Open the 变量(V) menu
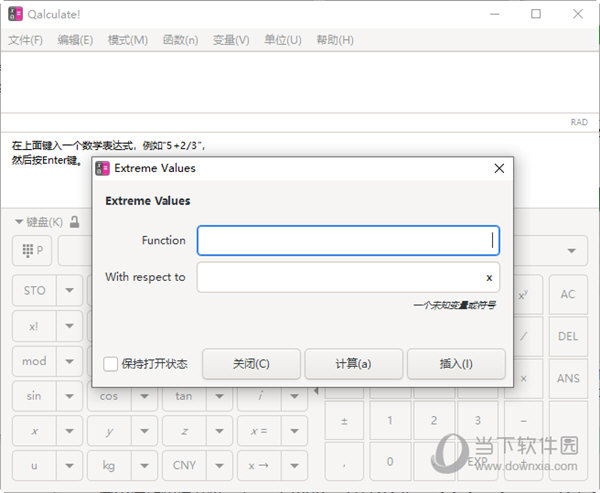This screenshot has height=493, width=600. tap(231, 40)
